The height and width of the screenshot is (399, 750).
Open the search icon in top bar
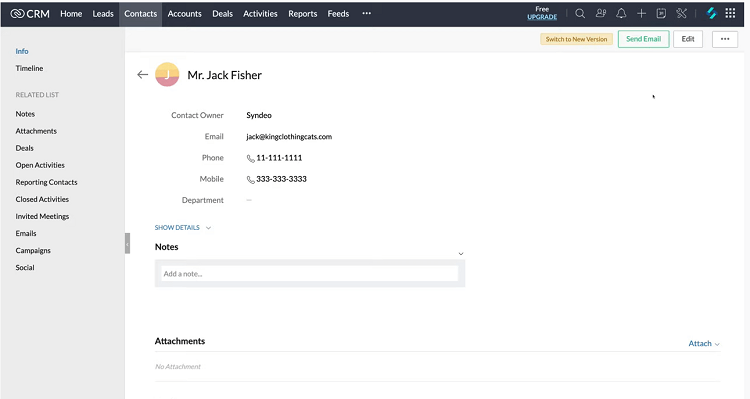[x=580, y=14]
